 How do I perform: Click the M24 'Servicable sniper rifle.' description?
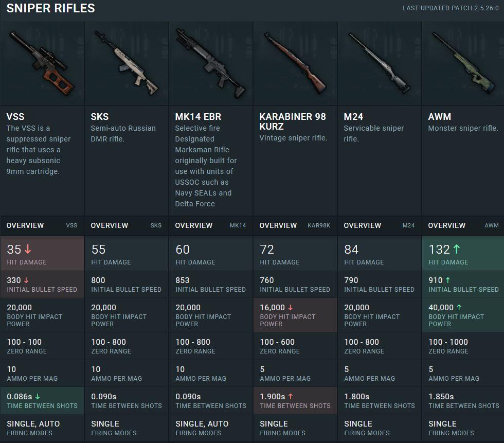pyautogui.click(x=373, y=133)
